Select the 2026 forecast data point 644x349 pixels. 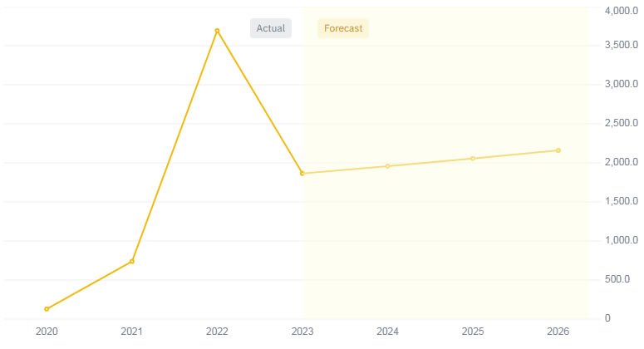pos(558,150)
